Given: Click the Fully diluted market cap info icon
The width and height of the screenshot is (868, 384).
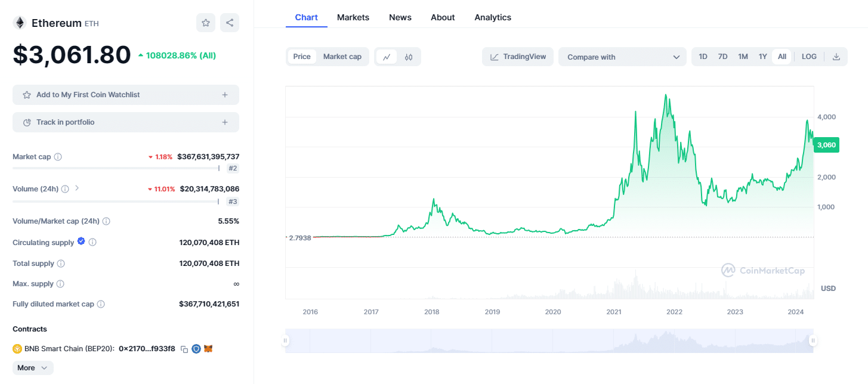Looking at the screenshot, I should click(x=101, y=304).
